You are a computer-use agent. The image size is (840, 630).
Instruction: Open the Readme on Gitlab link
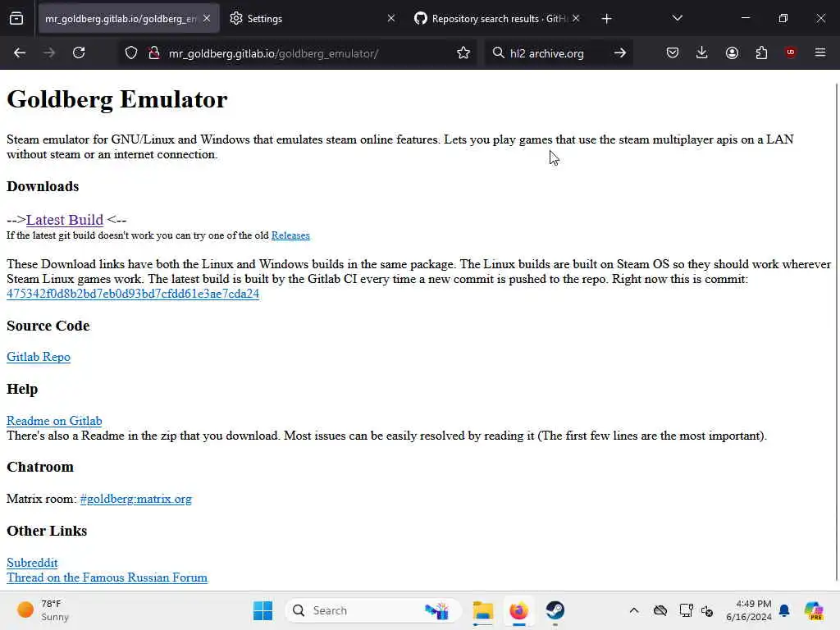pyautogui.click(x=54, y=421)
